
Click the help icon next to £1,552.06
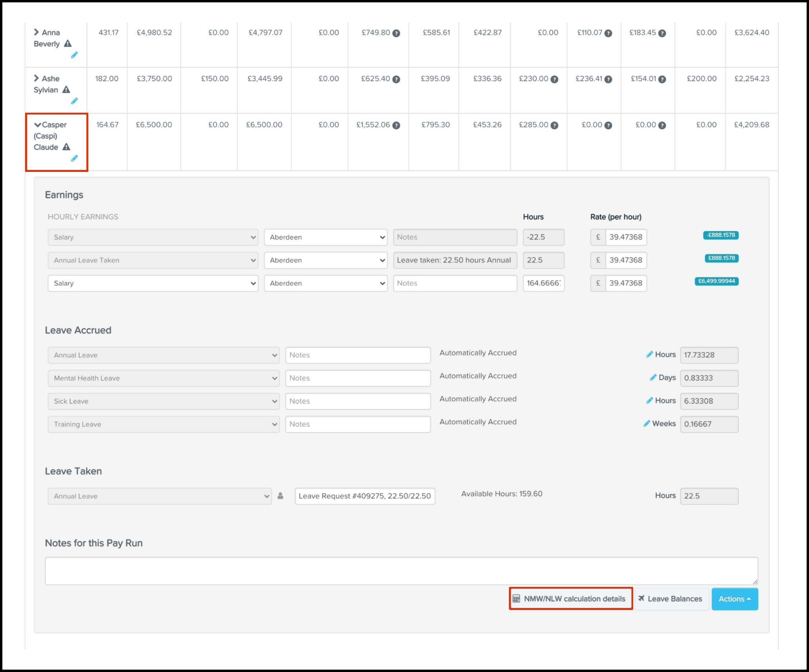[x=396, y=125]
